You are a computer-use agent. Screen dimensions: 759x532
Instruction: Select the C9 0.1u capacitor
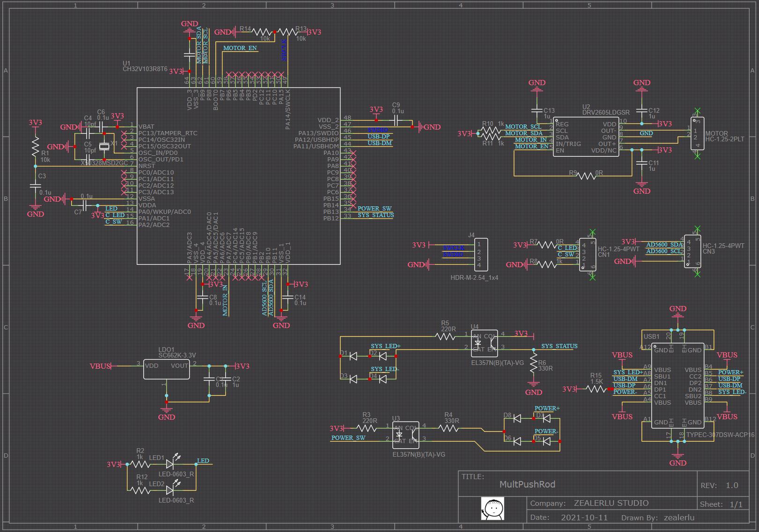396,120
